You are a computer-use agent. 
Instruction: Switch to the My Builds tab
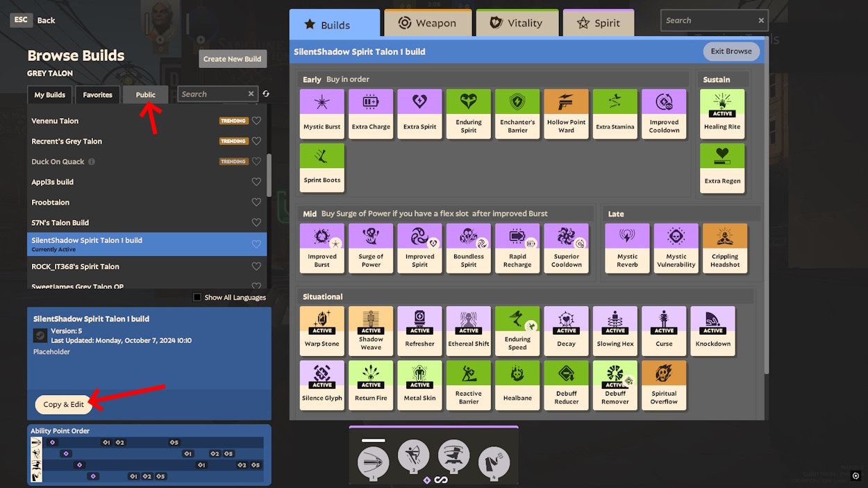point(50,95)
